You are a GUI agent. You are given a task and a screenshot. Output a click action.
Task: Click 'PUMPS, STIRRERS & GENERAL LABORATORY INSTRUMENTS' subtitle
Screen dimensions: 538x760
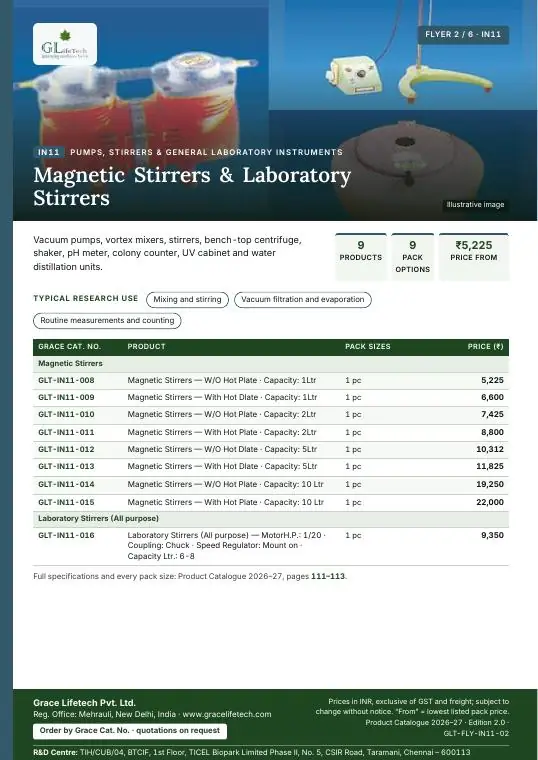pyautogui.click(x=206, y=152)
